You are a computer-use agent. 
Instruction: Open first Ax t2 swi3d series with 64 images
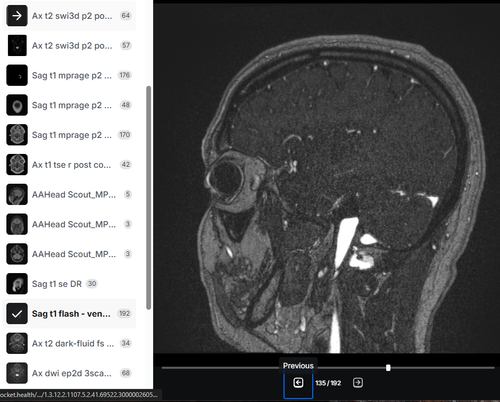69,16
